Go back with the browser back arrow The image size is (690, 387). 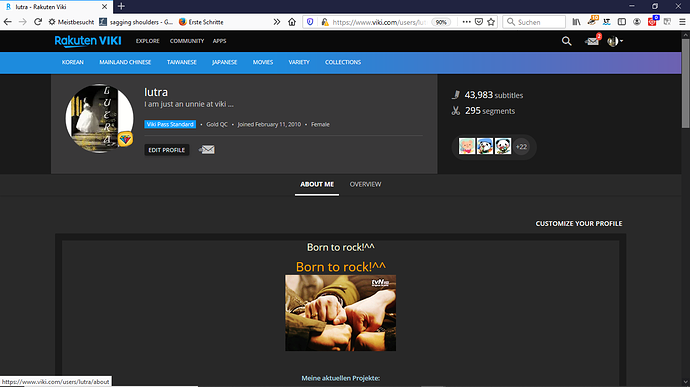tap(7, 22)
